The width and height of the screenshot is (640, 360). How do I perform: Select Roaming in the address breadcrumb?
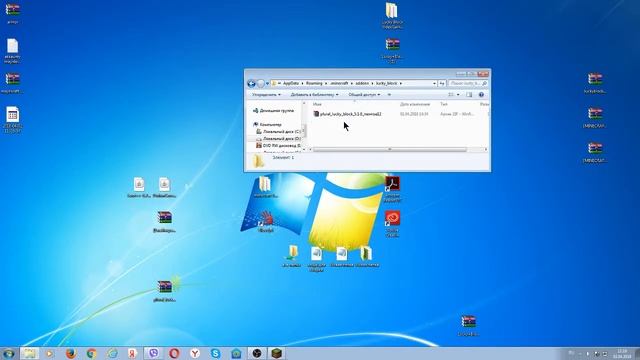coord(314,83)
